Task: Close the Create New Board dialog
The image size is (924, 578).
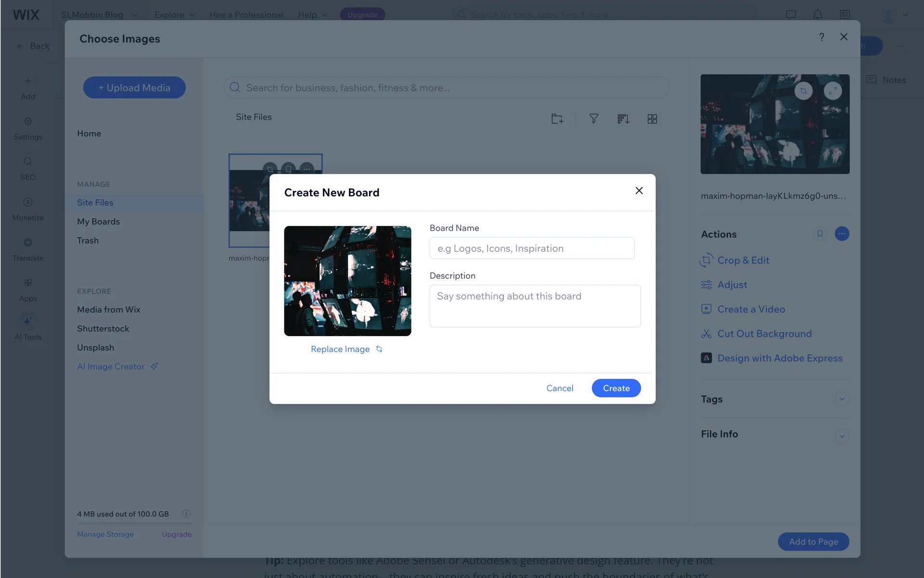Action: coord(639,191)
